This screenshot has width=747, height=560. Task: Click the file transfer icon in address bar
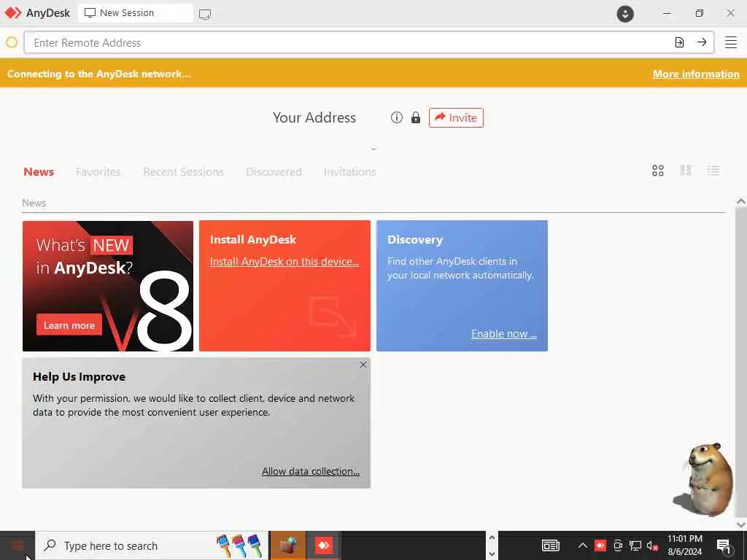(679, 42)
